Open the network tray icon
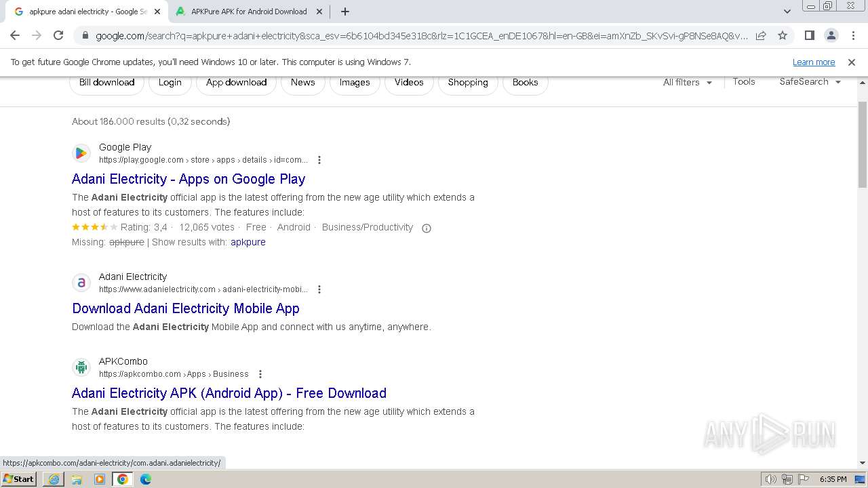 coord(787,479)
